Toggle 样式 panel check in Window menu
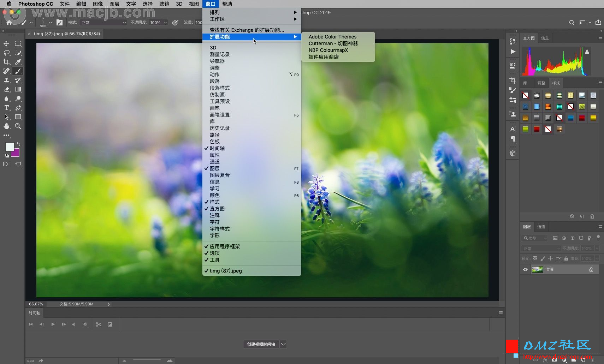Viewport: 604px width, 364px height. [x=252, y=202]
